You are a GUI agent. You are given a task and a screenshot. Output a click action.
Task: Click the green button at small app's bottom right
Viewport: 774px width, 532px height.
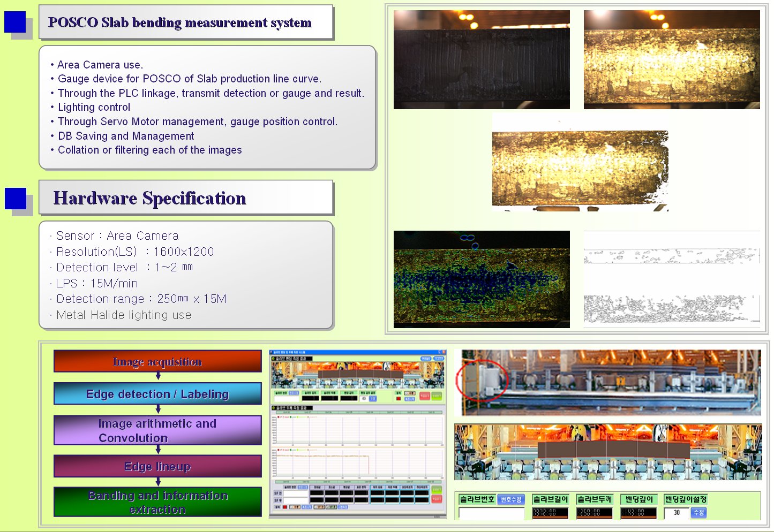pos(437,490)
